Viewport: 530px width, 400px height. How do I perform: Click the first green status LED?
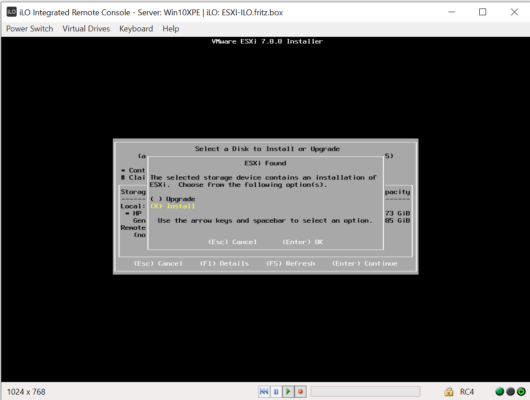(500, 392)
